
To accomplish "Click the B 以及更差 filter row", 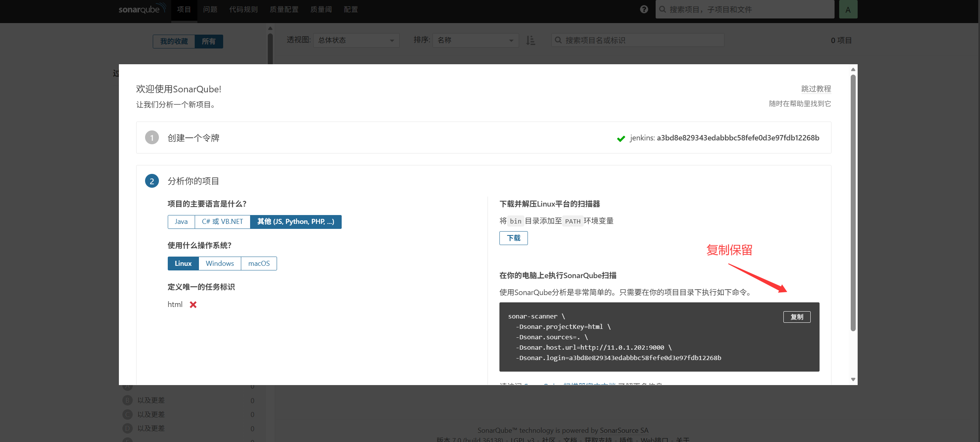I will point(189,400).
